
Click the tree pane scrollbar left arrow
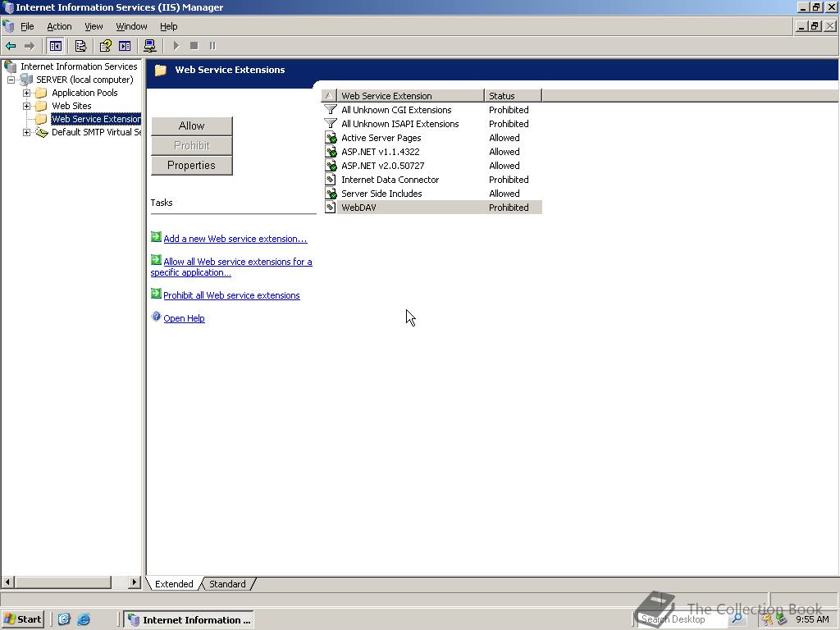[7, 582]
